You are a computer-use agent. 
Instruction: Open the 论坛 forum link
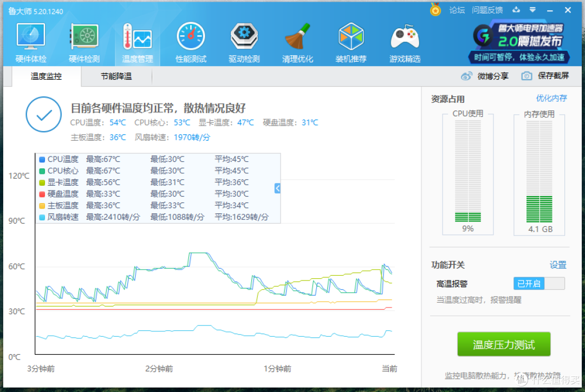[457, 10]
